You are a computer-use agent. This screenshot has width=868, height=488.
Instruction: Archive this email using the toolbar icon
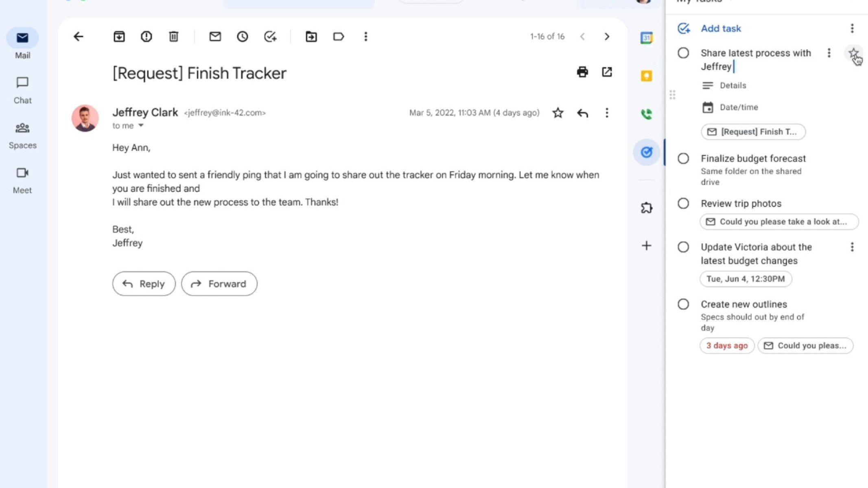click(x=119, y=37)
